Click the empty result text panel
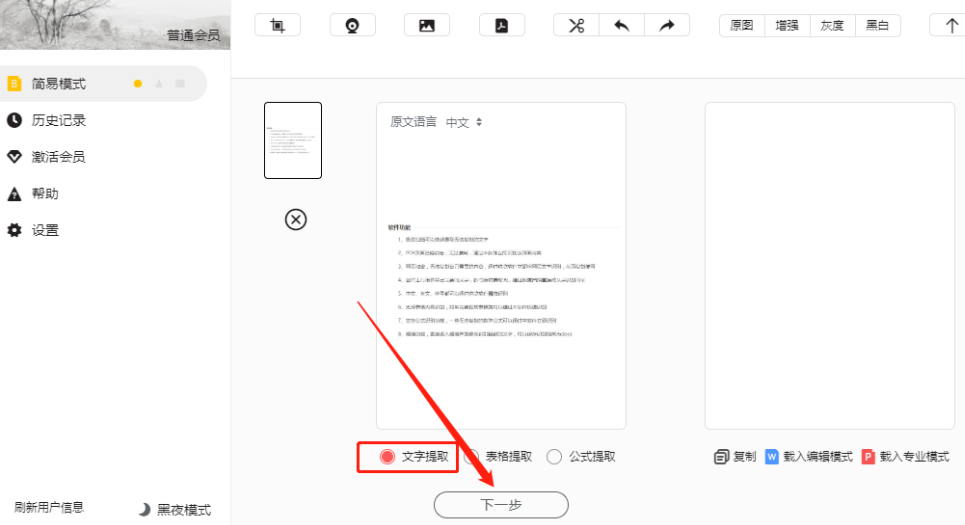 tap(830, 266)
